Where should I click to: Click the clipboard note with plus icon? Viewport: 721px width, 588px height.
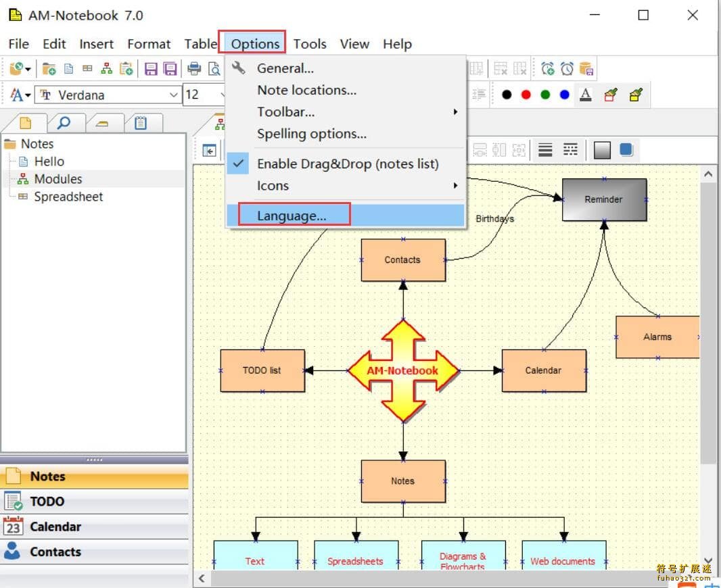tap(126, 69)
